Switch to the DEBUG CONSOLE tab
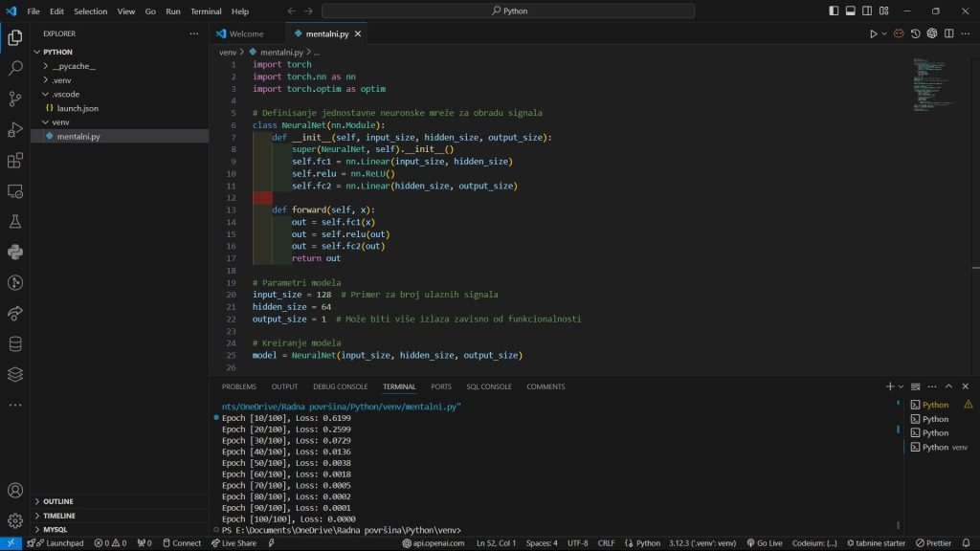 (340, 386)
